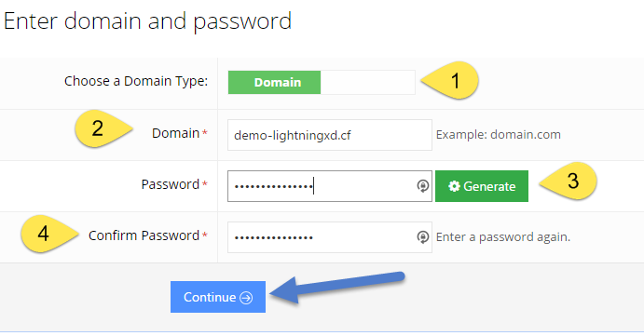Click the 'Choose a Domain Type:' label
The image size is (644, 336).
(136, 81)
